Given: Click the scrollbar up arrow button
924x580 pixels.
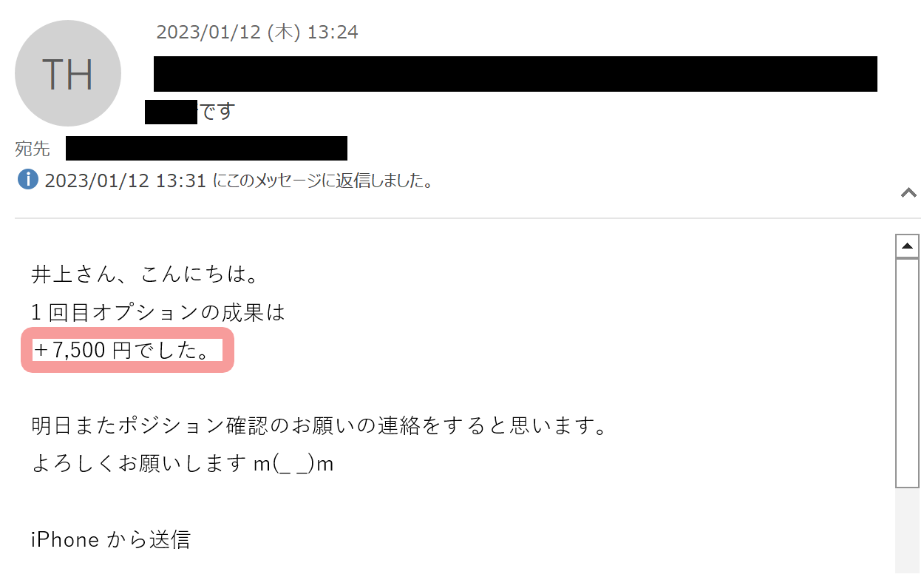Looking at the screenshot, I should [907, 246].
